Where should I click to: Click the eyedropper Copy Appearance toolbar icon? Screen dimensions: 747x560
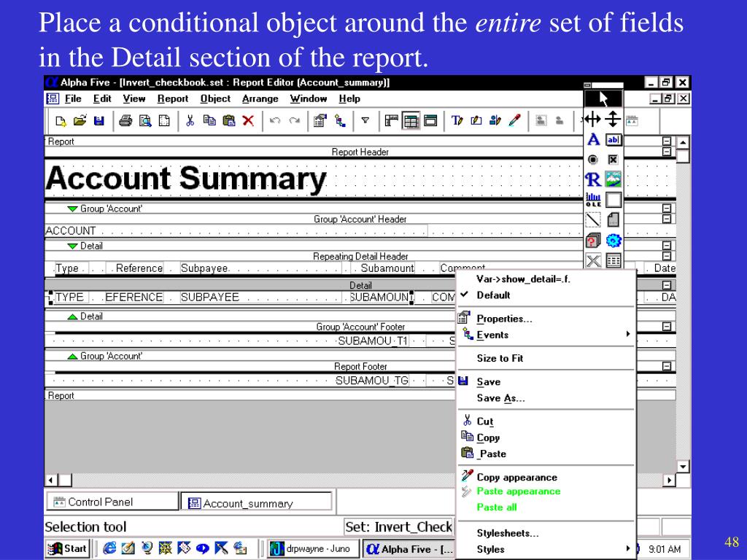coord(514,120)
